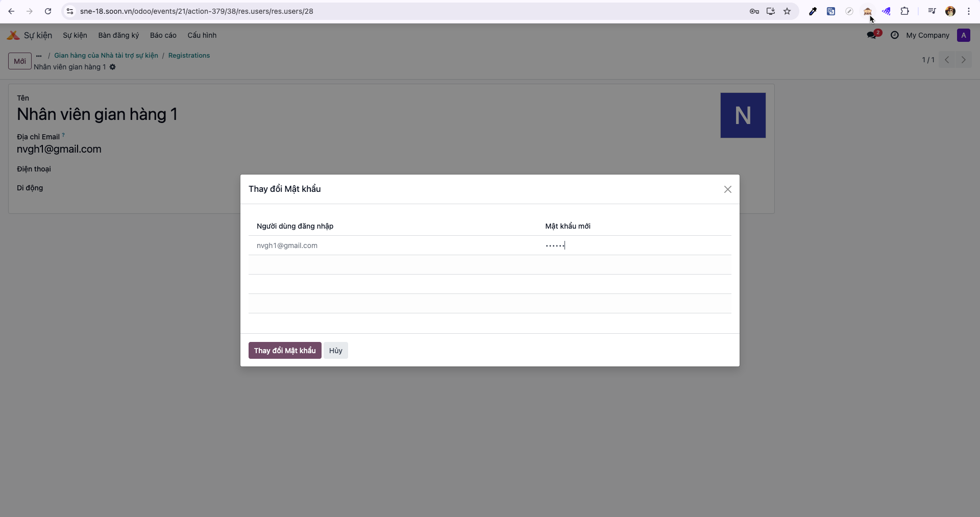The width and height of the screenshot is (980, 517).
Task: Open the Sự kiện menu item
Action: (75, 35)
